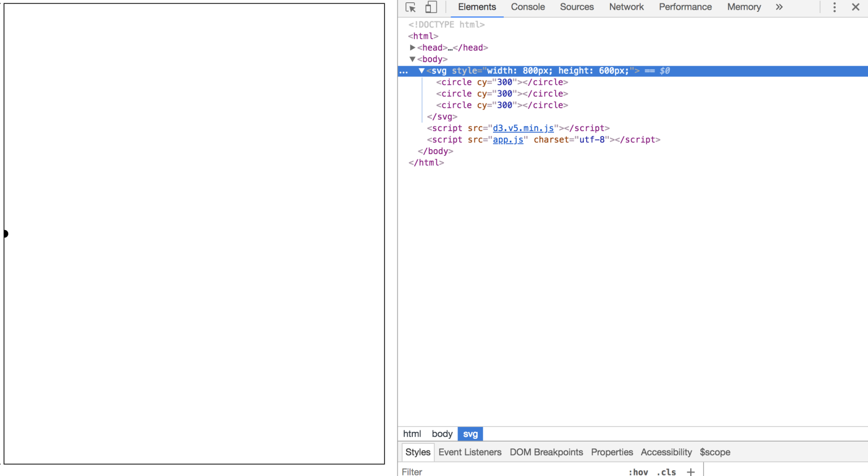Collapse the svg element node

point(421,71)
